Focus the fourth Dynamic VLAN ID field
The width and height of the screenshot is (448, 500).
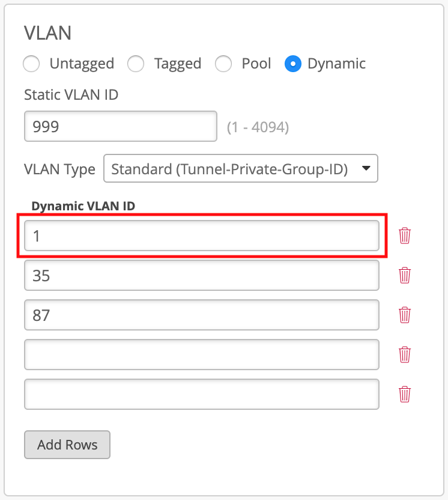pos(202,355)
